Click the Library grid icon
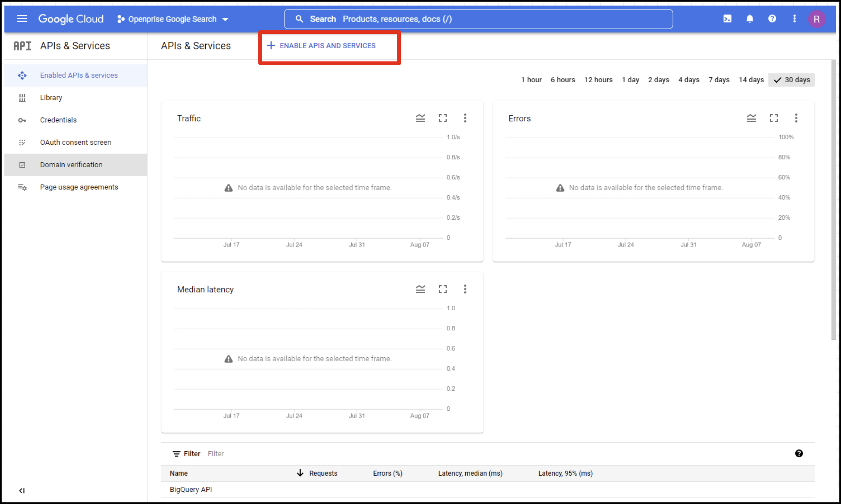The image size is (841, 504). pyautogui.click(x=22, y=98)
